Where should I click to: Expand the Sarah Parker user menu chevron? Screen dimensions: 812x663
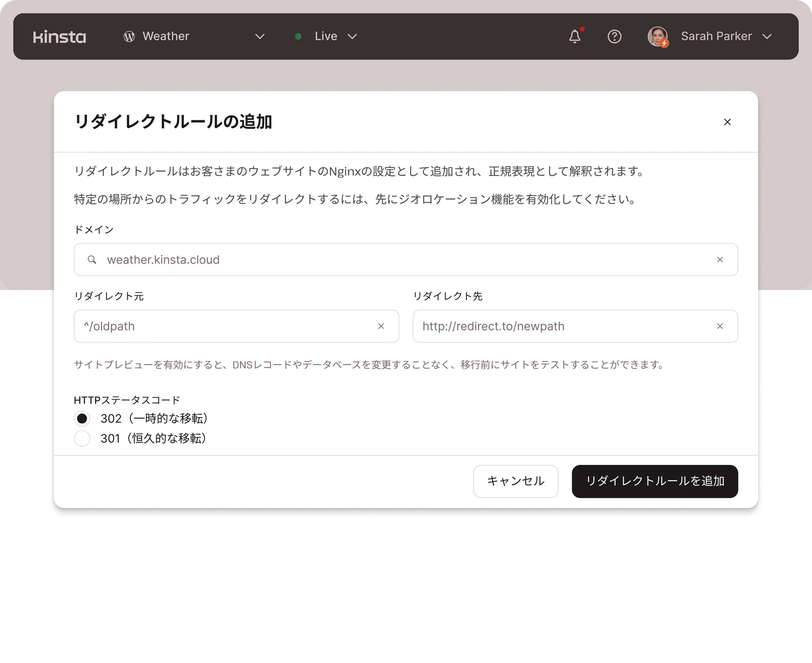767,37
